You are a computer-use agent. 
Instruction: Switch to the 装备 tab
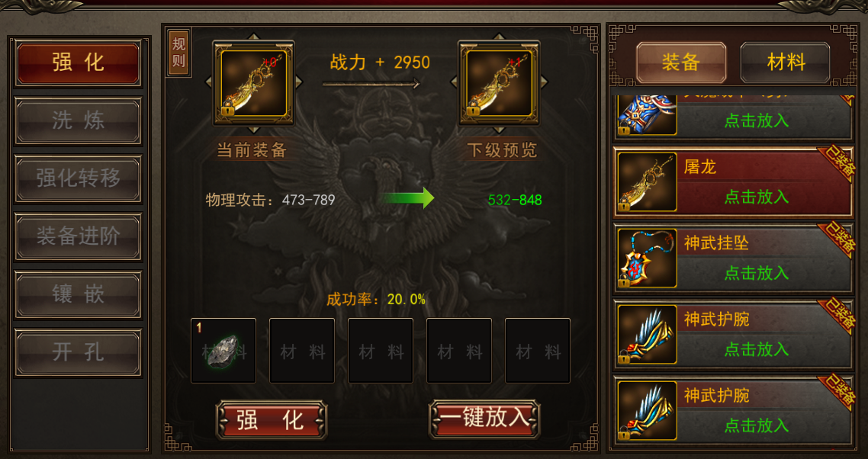click(x=681, y=63)
